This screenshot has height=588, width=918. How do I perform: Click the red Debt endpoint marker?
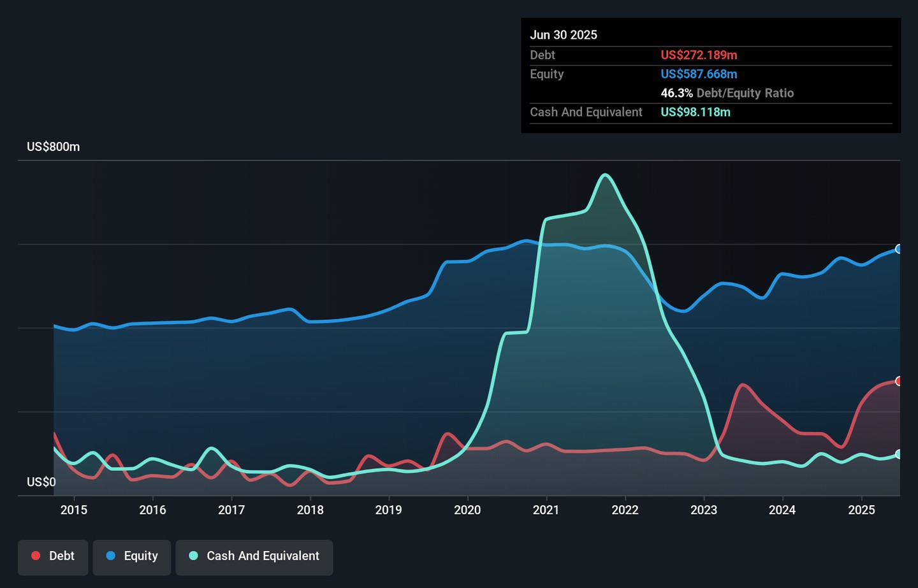tap(899, 381)
